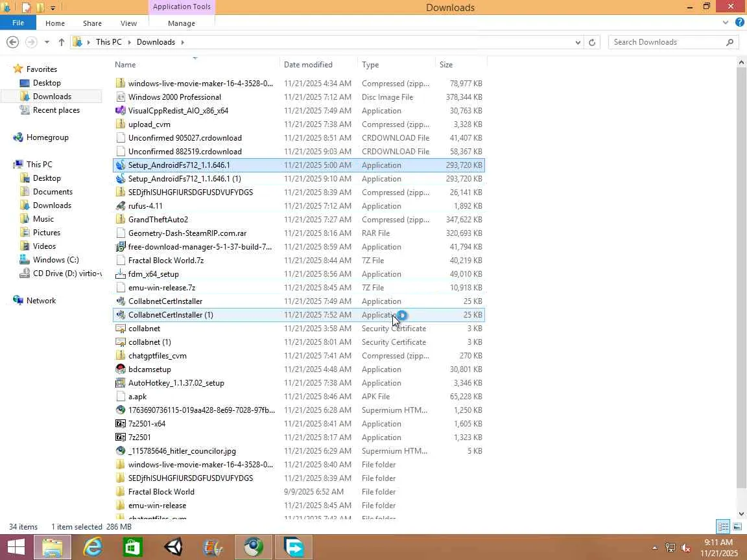Open Quick Access Toolbar customize dropdown
The width and height of the screenshot is (747, 560).
pos(53,8)
